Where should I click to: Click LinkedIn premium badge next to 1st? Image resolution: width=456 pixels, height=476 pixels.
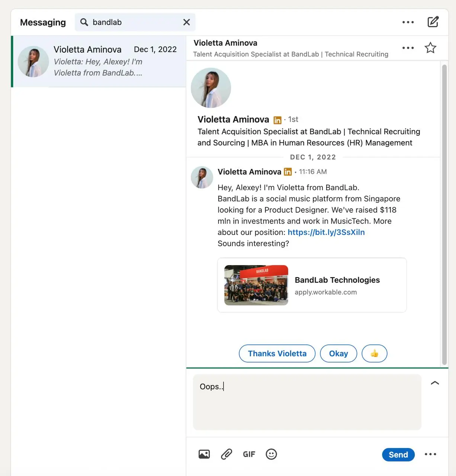point(277,120)
